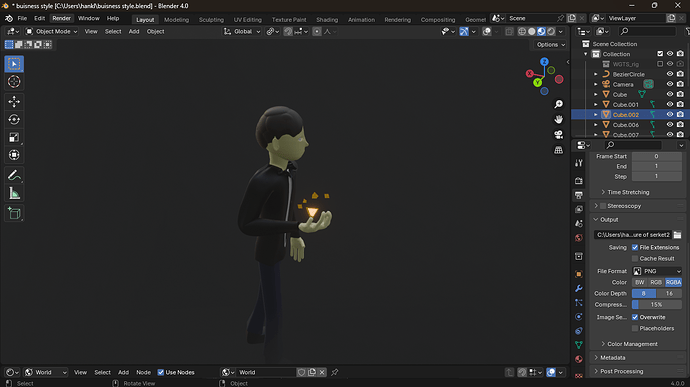Viewport: 690px width, 387px height.
Task: Open the Add menu in viewport header
Action: 134,31
